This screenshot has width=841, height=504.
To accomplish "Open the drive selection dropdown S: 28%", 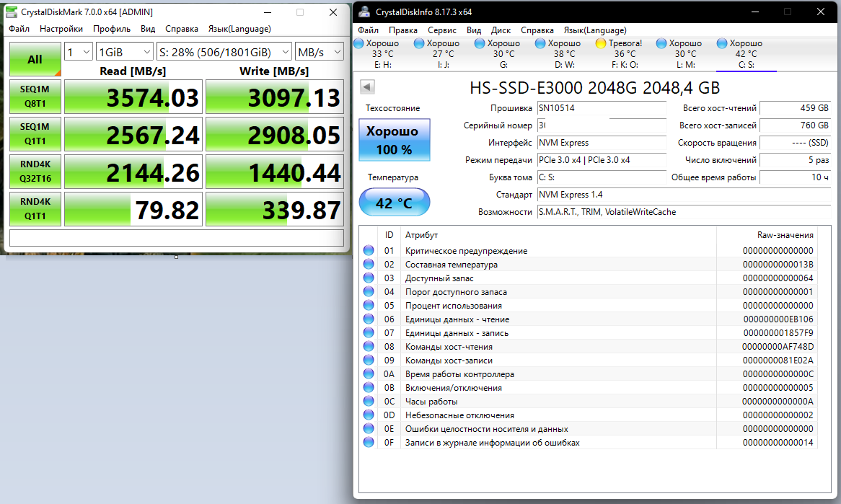I will [224, 52].
